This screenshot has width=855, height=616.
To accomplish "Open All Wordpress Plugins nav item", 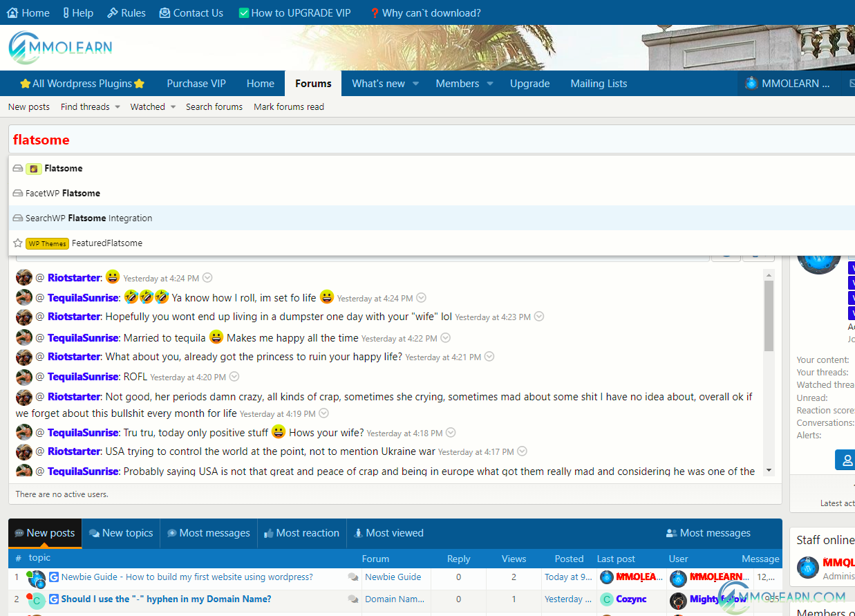I will pyautogui.click(x=82, y=84).
